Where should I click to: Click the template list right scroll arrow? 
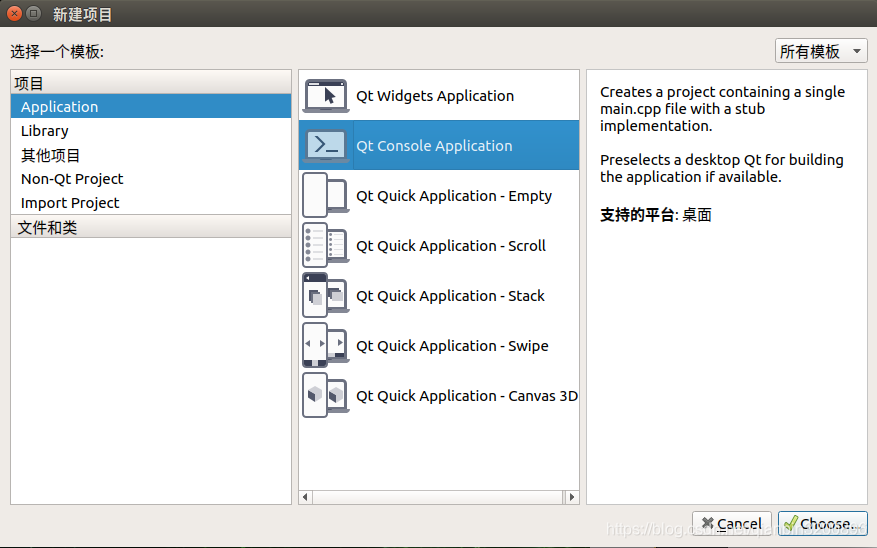572,497
